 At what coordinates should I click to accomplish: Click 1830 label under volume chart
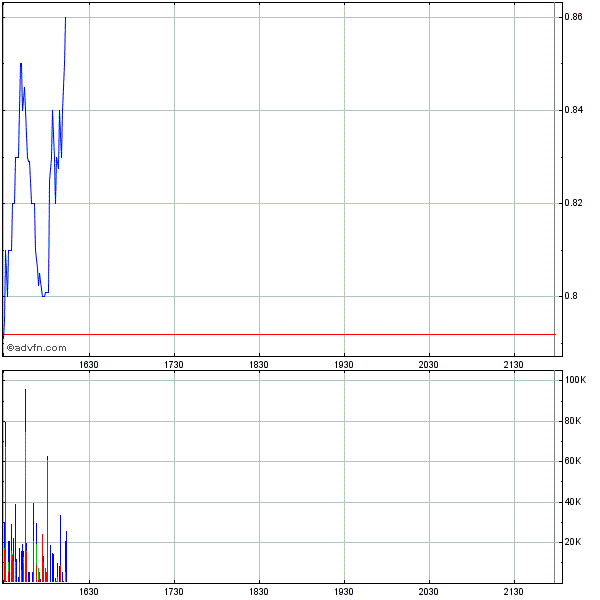coord(259,592)
